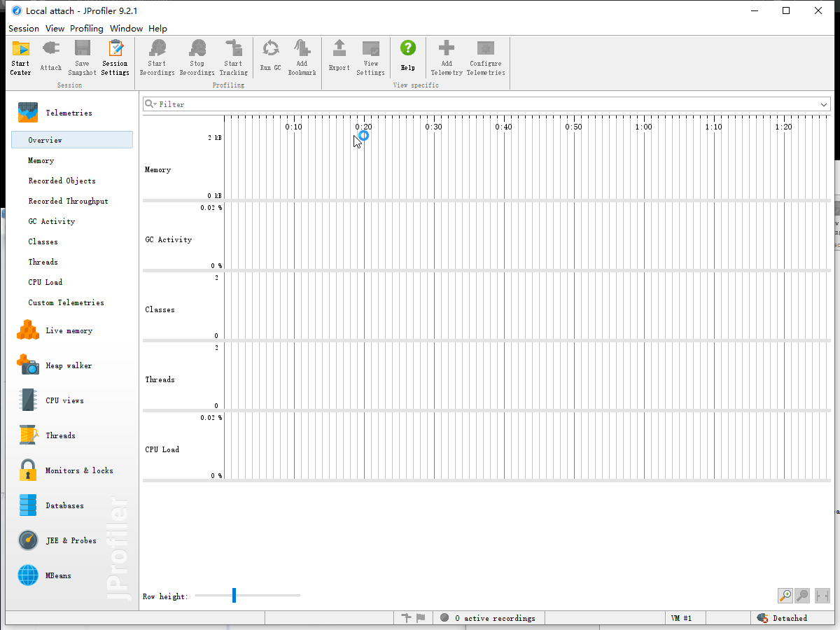Open Configure Telemetries

pos(486,57)
